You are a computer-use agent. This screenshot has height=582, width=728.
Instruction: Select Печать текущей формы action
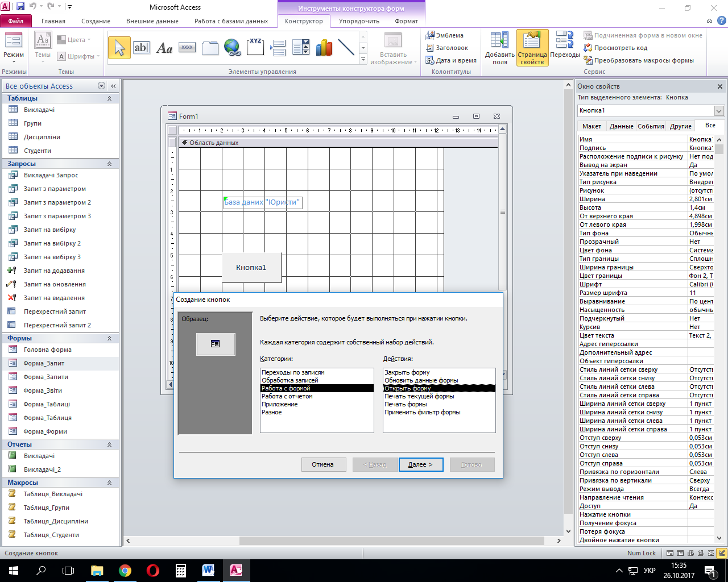click(x=439, y=396)
